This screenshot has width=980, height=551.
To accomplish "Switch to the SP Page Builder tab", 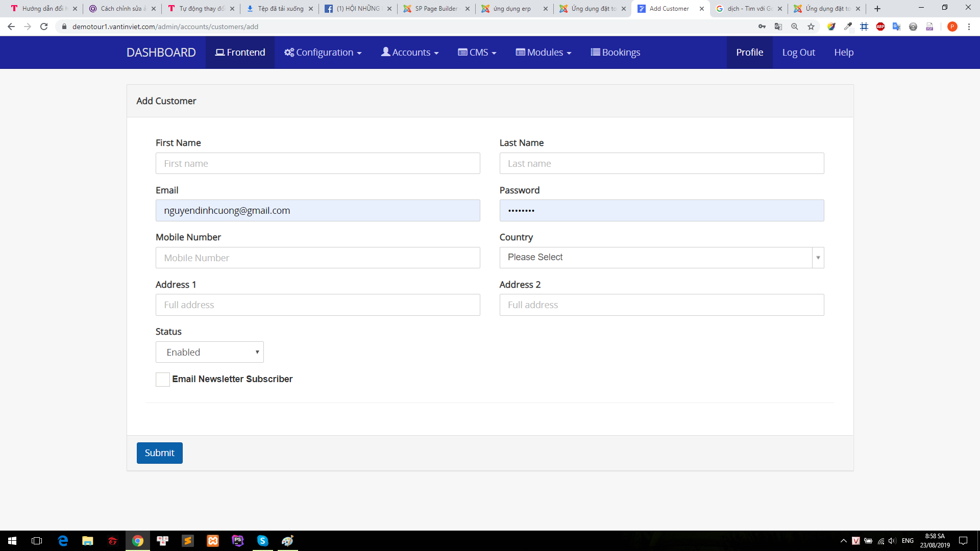I will click(436, 9).
